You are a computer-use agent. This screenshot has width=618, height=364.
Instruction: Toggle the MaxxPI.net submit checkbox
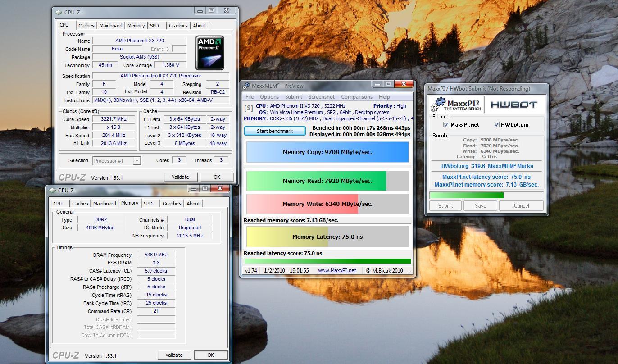click(x=446, y=125)
